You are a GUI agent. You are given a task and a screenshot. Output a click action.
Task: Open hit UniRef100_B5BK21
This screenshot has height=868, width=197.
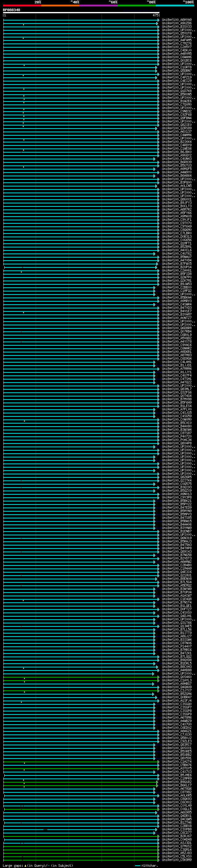coord(177,501)
